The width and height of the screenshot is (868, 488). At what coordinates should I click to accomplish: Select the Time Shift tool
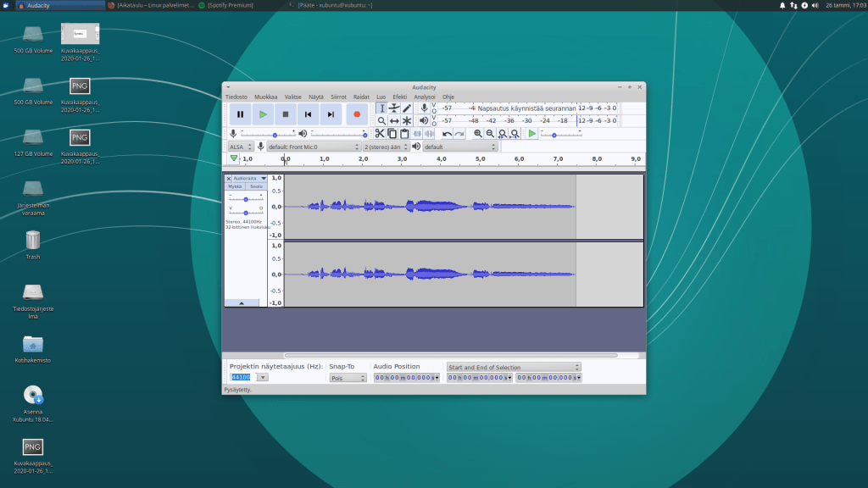394,121
